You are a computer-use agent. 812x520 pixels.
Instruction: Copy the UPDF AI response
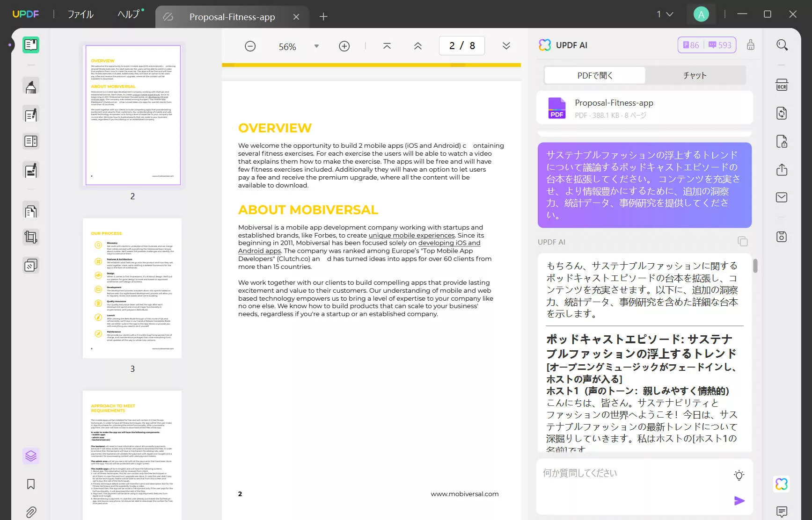coord(743,241)
